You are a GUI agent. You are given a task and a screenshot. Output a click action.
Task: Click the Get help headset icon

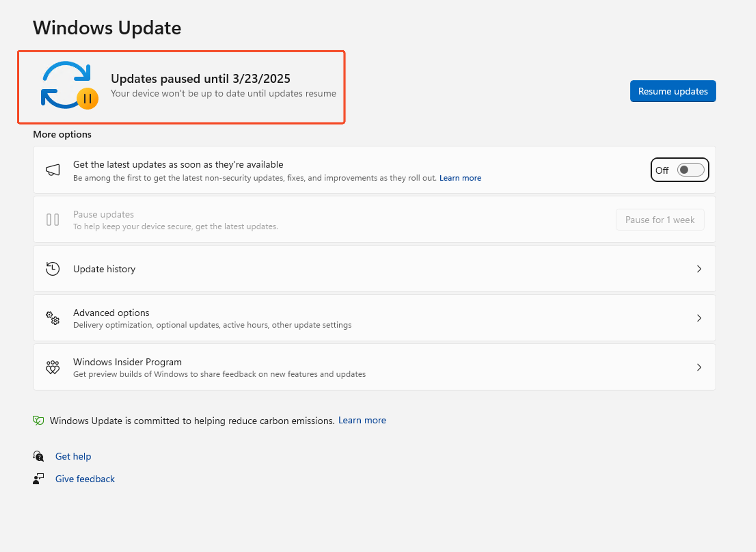tap(38, 456)
